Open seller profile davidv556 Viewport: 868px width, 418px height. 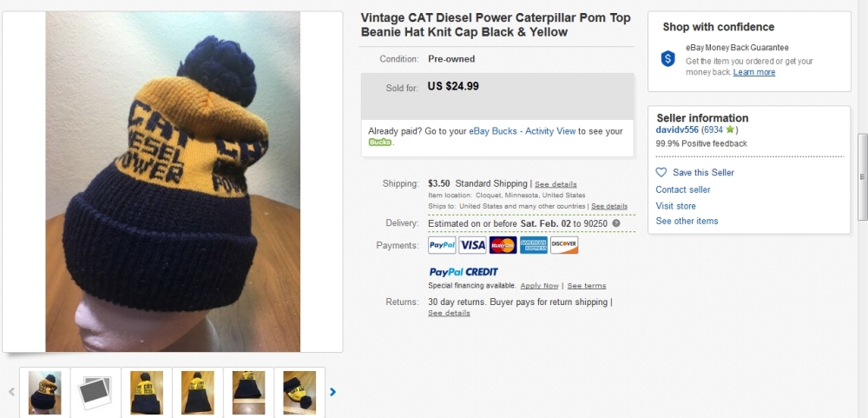[677, 129]
